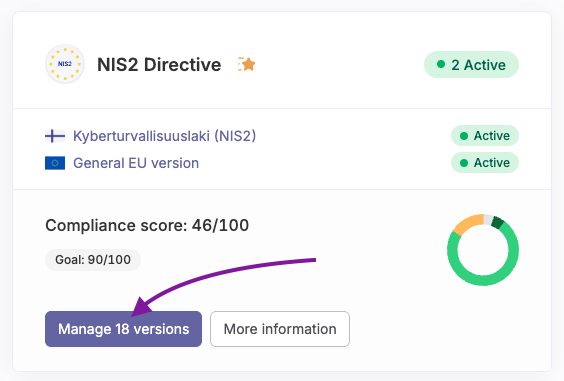Click the orange star priority icon

pyautogui.click(x=247, y=64)
